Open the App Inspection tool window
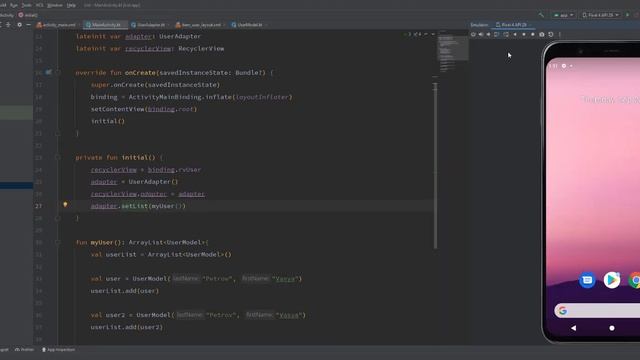The height and width of the screenshot is (360, 640). pyautogui.click(x=58, y=350)
